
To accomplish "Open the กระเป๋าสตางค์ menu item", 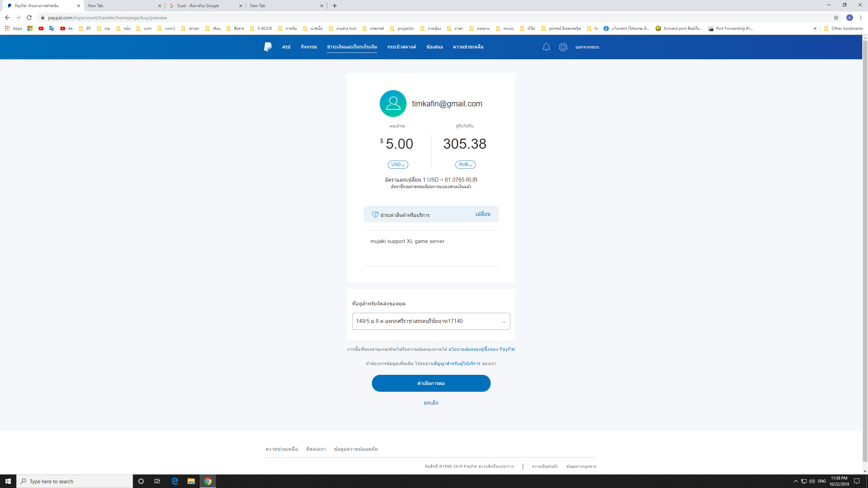I will point(401,47).
